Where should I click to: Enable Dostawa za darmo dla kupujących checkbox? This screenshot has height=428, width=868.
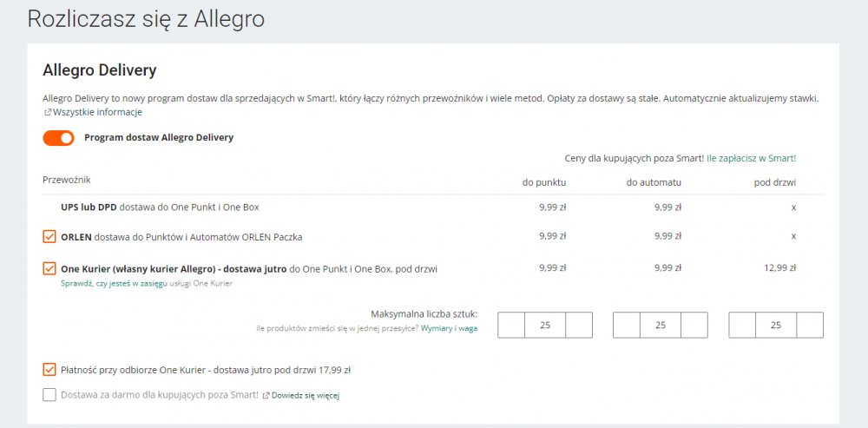click(49, 395)
